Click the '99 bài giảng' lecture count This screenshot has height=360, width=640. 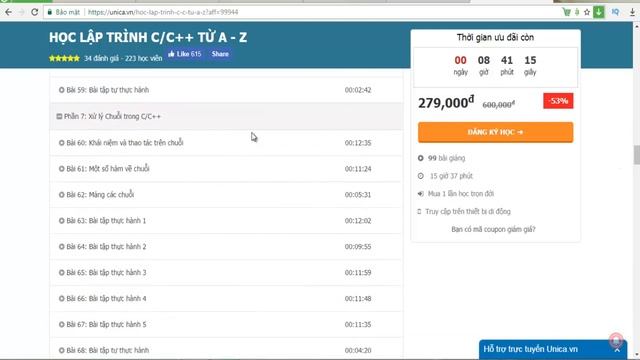click(446, 158)
